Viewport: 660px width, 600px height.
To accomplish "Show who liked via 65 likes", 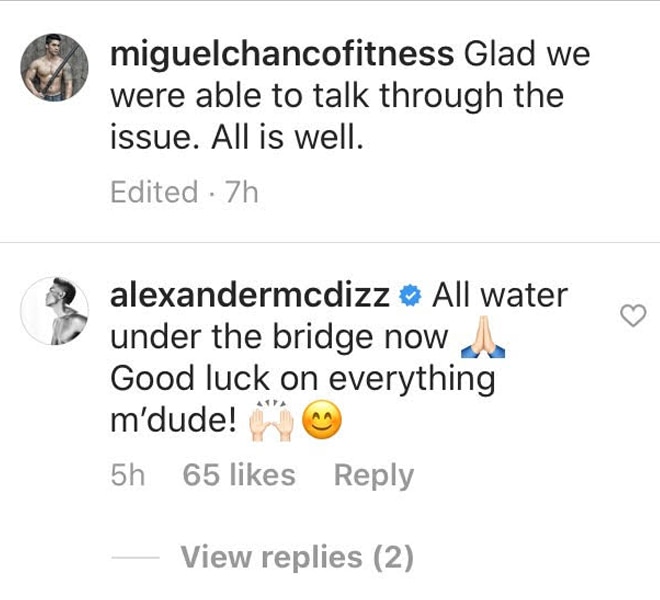I will point(239,475).
